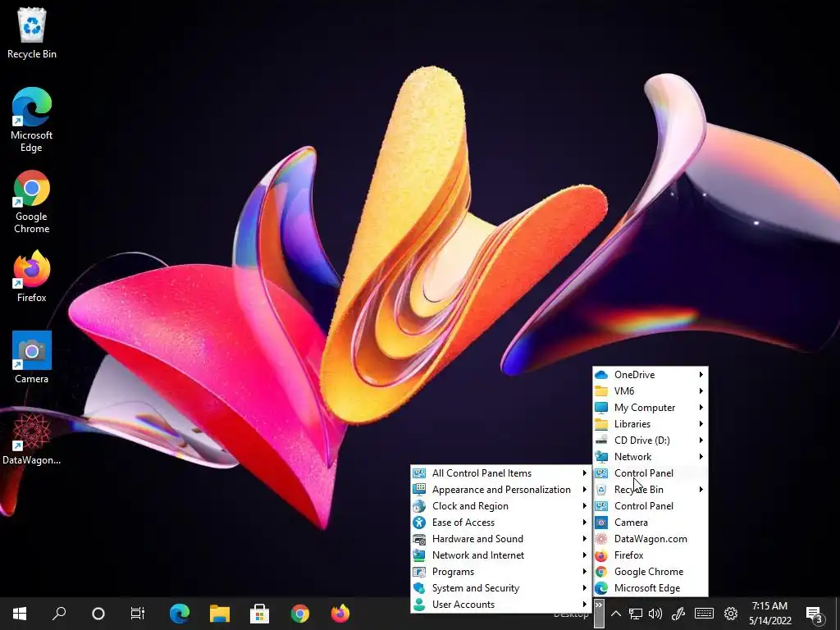The width and height of the screenshot is (840, 630).
Task: Open Clock and Region submenu
Action: click(500, 506)
